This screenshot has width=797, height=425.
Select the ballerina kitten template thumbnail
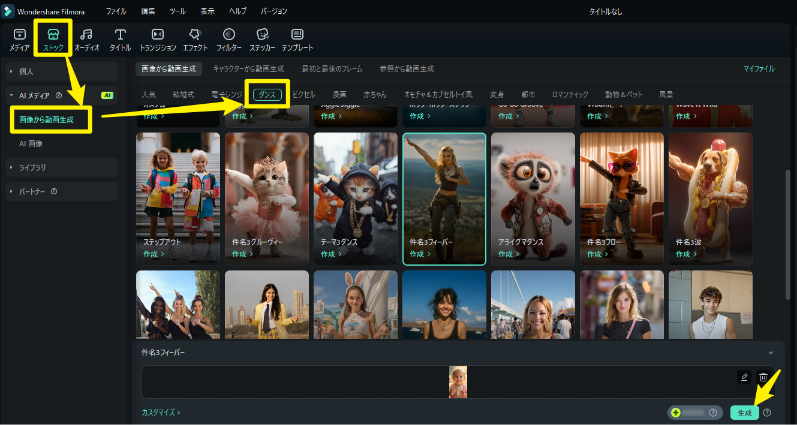(x=267, y=199)
